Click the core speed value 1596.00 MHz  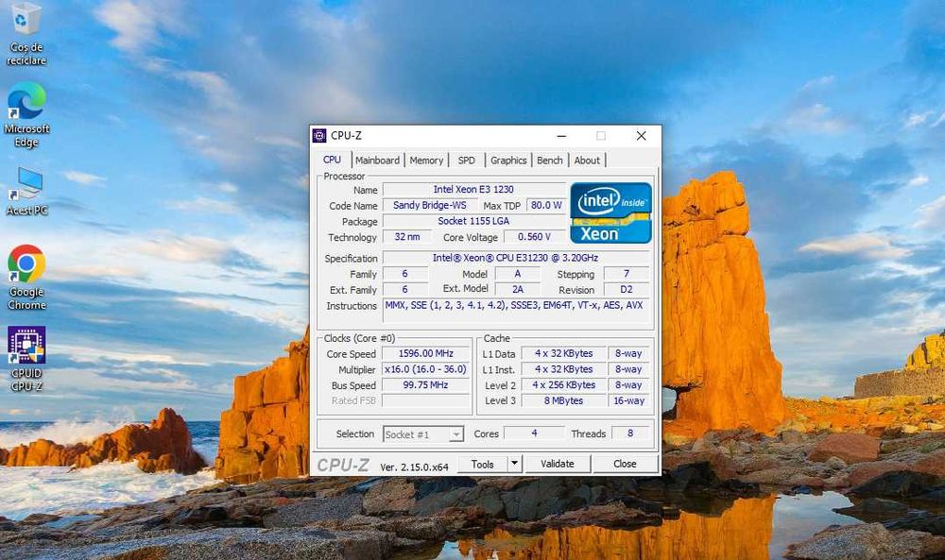pyautogui.click(x=426, y=353)
